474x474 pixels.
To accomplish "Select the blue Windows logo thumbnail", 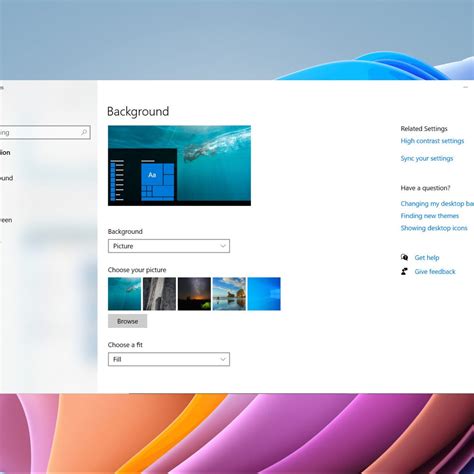I will [264, 294].
